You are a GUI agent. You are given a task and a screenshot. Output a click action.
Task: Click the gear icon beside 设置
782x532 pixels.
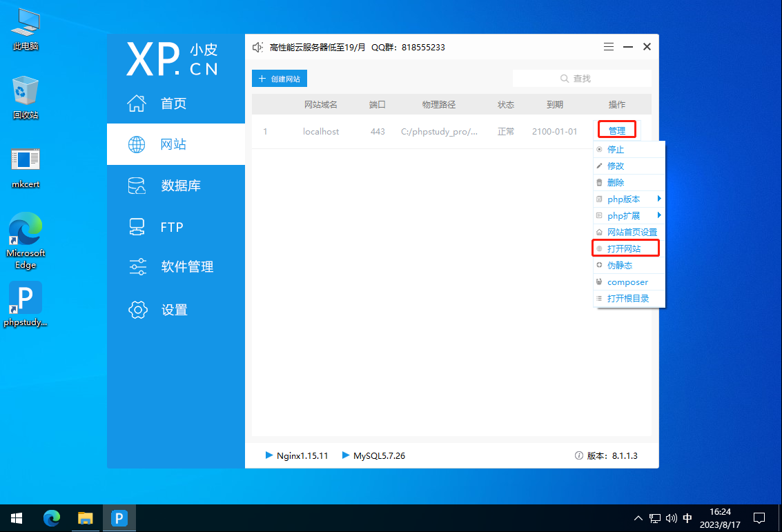137,310
